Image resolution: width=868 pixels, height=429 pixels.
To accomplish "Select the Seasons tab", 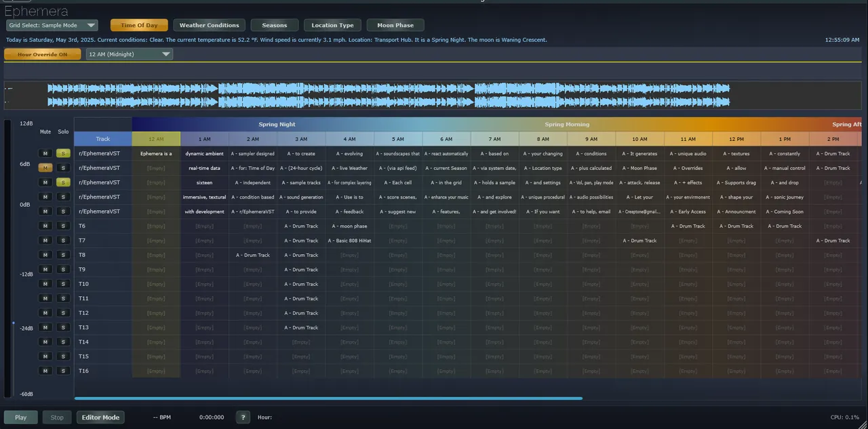I will click(275, 25).
